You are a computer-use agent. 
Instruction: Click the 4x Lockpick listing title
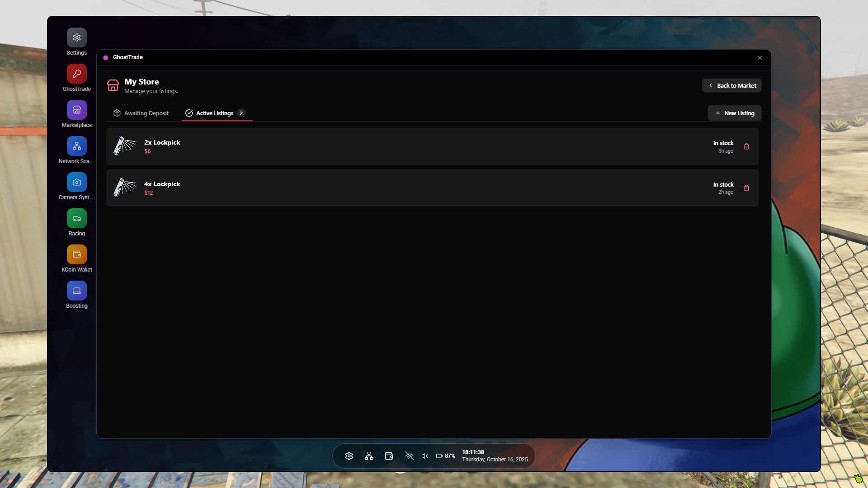[x=162, y=184]
